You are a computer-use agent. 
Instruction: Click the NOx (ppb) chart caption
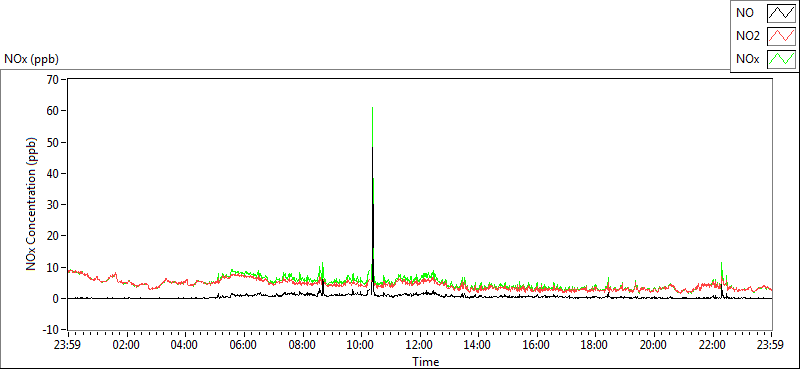pyautogui.click(x=32, y=59)
